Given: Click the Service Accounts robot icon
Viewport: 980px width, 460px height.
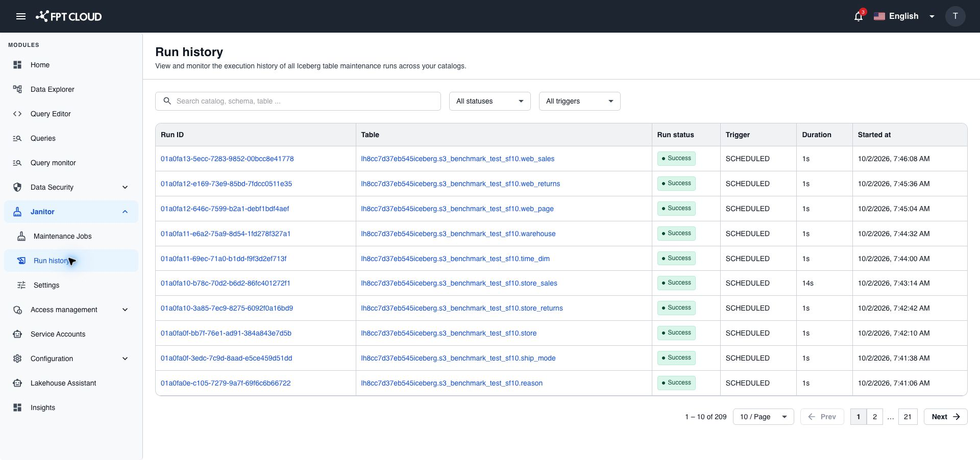Looking at the screenshot, I should tap(17, 334).
